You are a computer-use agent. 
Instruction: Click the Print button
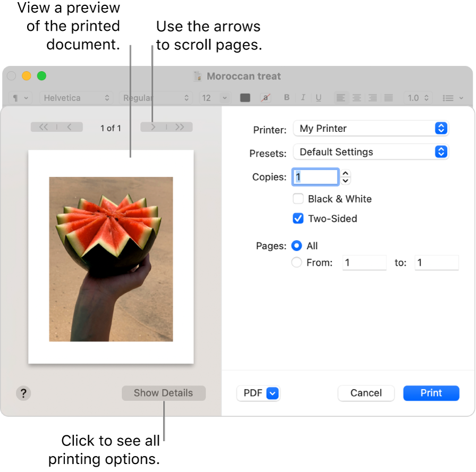pos(431,393)
